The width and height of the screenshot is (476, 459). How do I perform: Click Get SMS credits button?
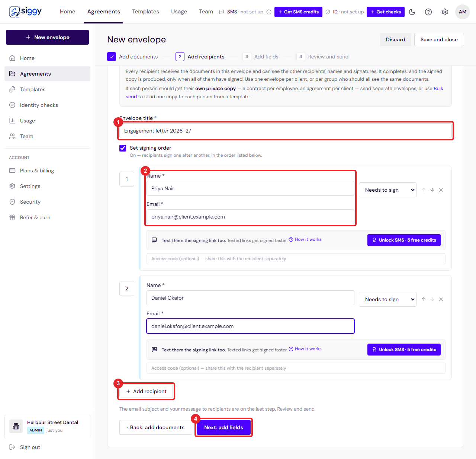pos(298,12)
